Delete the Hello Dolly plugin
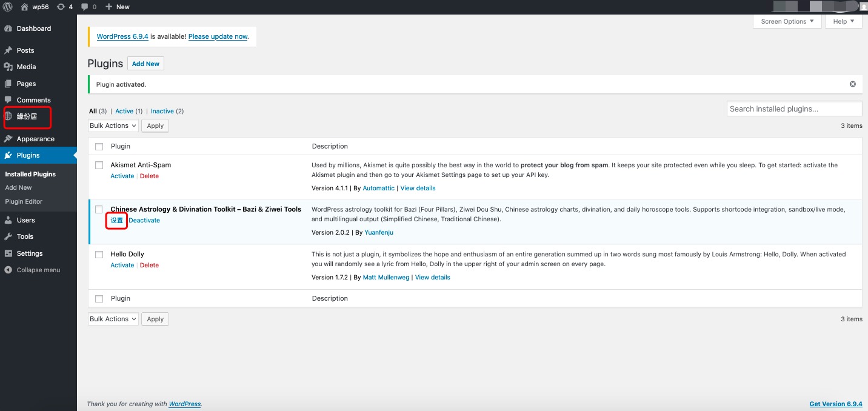 click(x=149, y=265)
